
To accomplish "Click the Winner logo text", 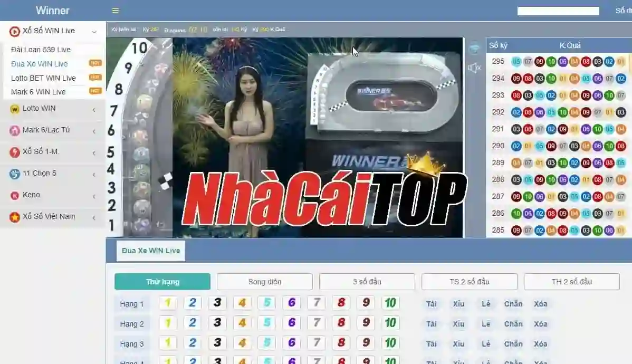I will pyautogui.click(x=52, y=11).
